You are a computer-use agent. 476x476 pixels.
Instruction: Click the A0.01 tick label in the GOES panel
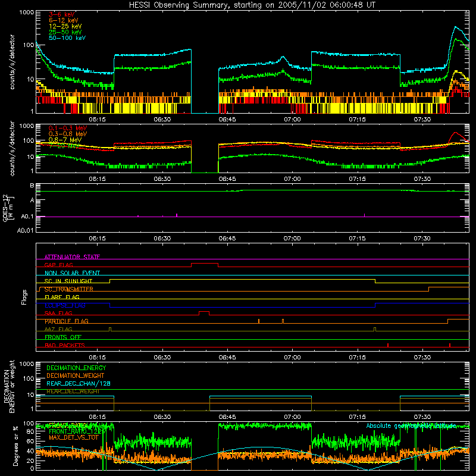[x=26, y=230]
